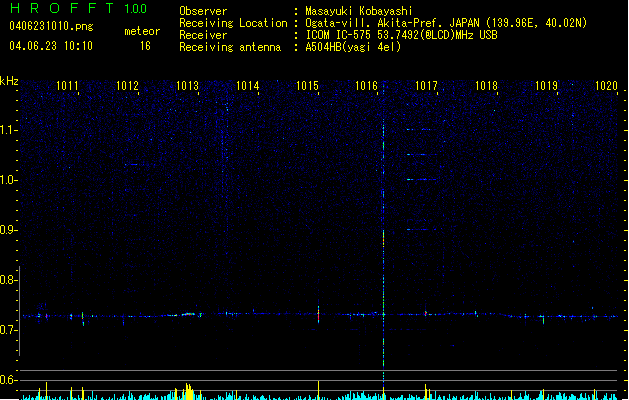
Task: Click the 1.1 frequency axis label
Action: [x=7, y=130]
